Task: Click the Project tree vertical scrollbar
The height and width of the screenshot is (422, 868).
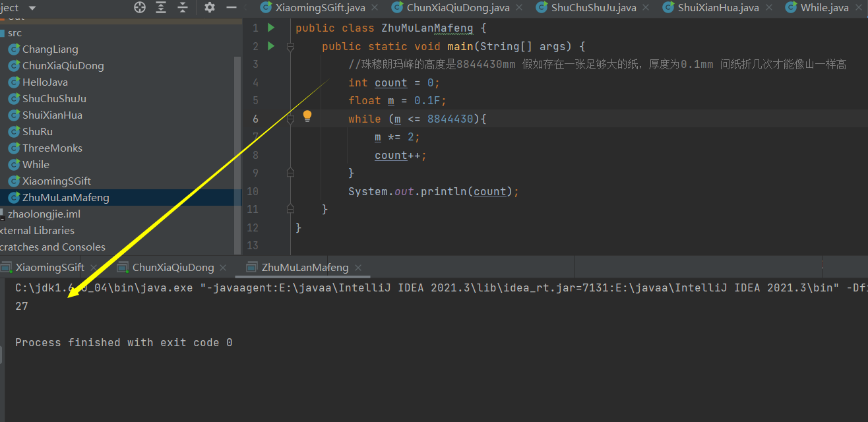Action: 237,156
